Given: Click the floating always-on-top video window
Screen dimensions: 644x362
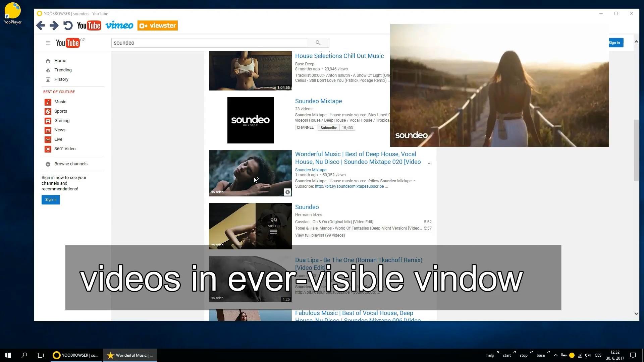Looking at the screenshot, I should coord(499,85).
